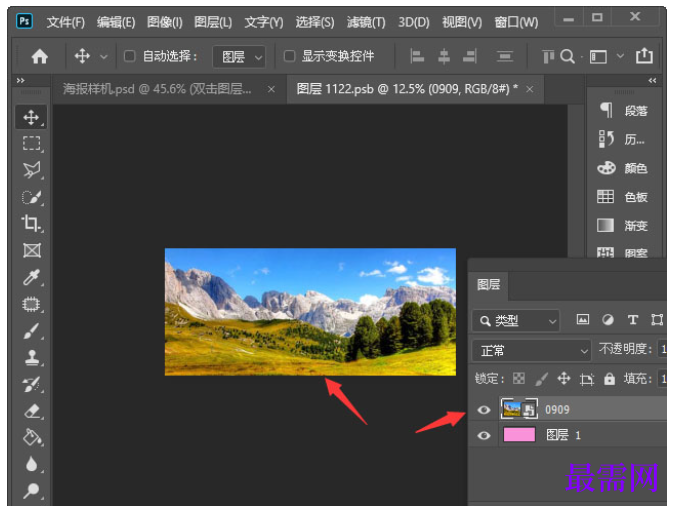
Task: Select the Move tool in toolbox
Action: (31, 117)
